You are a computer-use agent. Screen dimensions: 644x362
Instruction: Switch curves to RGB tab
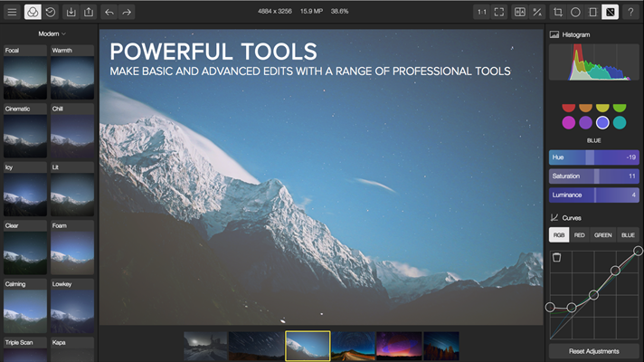(x=559, y=235)
